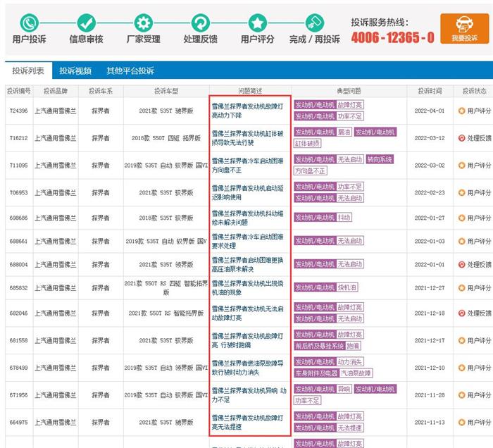The height and width of the screenshot is (448, 493).
Task: Click 用户评分 status icon in row 681558
Action: (461, 340)
